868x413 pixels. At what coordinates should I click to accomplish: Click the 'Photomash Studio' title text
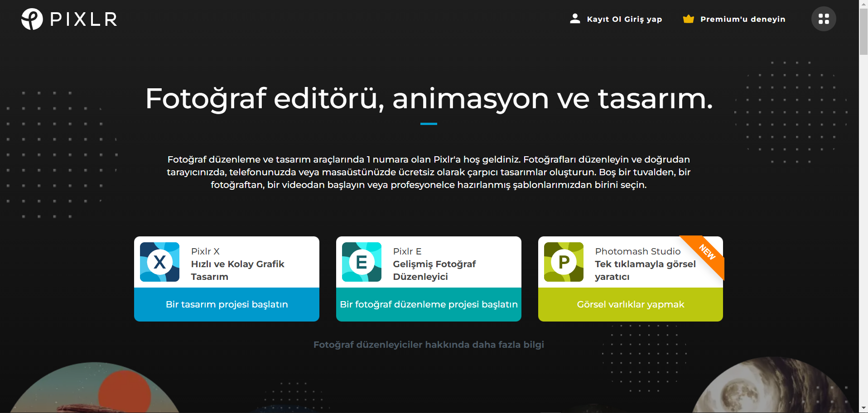point(638,251)
